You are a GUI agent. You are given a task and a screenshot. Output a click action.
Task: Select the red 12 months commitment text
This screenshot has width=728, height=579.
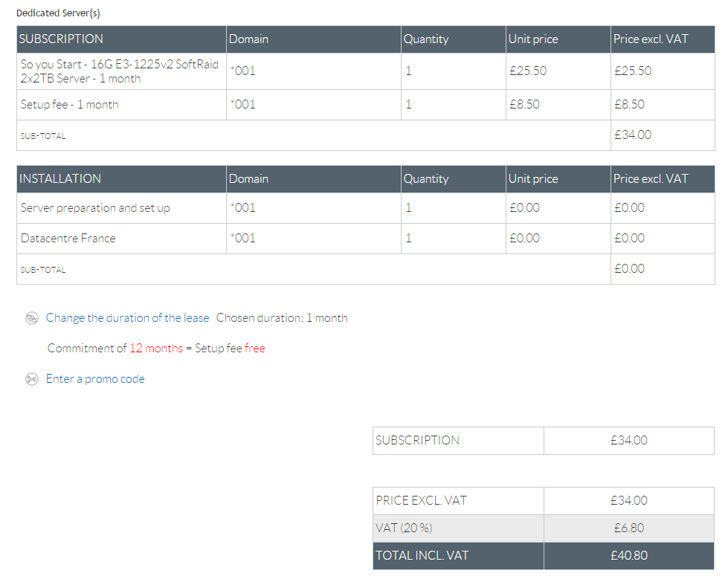pyautogui.click(x=156, y=348)
